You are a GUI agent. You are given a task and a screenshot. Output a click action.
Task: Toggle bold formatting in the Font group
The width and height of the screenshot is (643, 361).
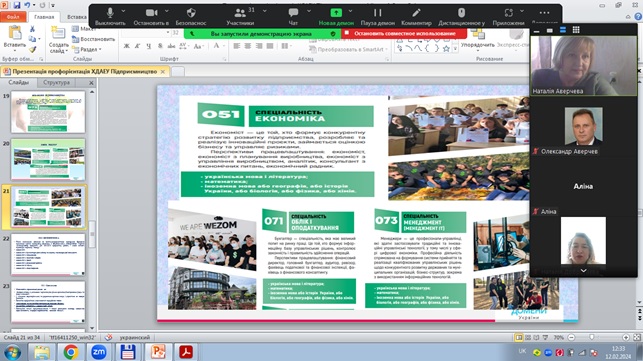pos(127,46)
